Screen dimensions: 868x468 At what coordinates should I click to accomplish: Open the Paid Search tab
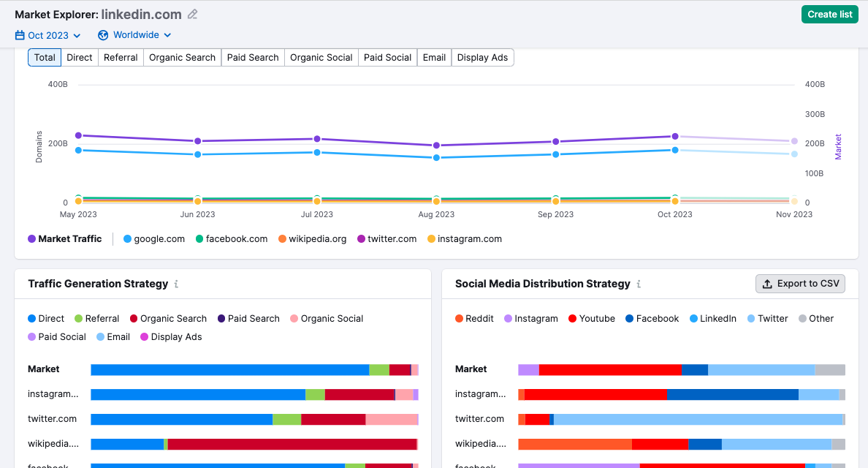pyautogui.click(x=253, y=58)
